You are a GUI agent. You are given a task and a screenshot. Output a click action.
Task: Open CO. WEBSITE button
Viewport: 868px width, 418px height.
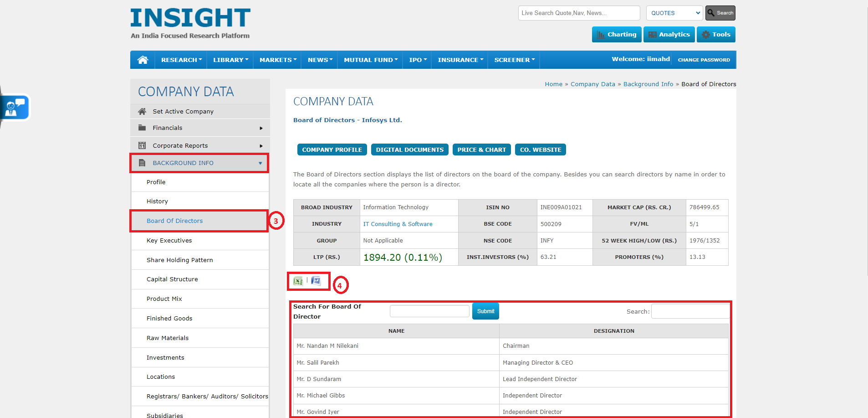[541, 150]
